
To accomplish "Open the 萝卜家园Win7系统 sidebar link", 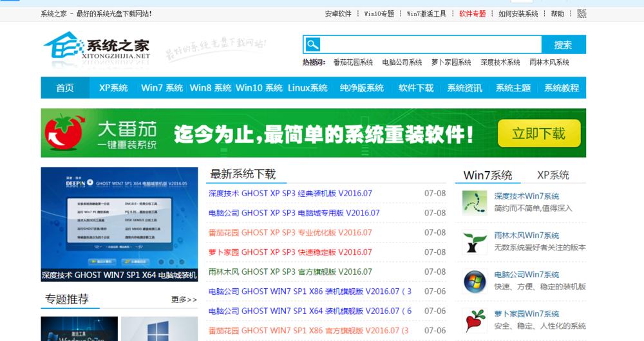I will (x=527, y=314).
